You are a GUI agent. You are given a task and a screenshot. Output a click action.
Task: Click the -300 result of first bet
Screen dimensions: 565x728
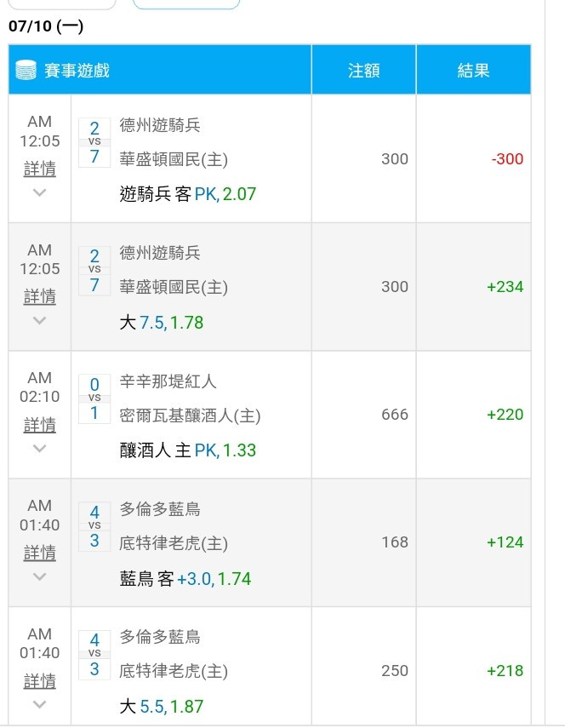pos(505,159)
